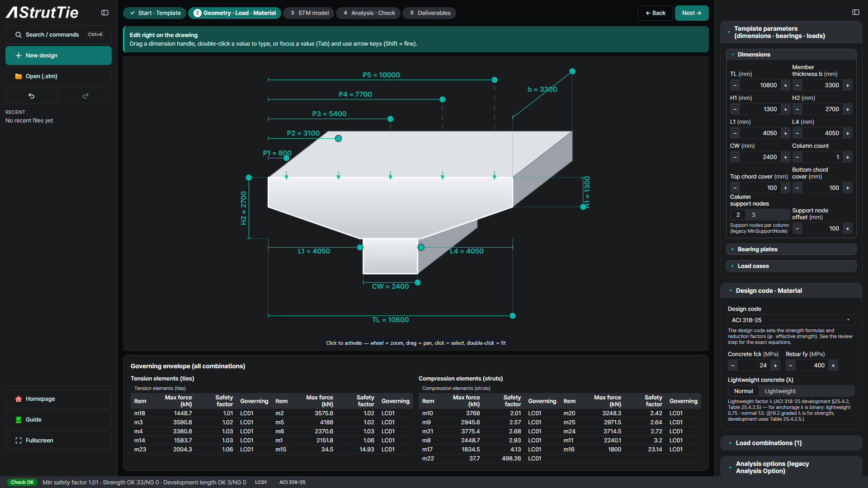
Task: Expand the Load cases section
Action: (x=791, y=266)
